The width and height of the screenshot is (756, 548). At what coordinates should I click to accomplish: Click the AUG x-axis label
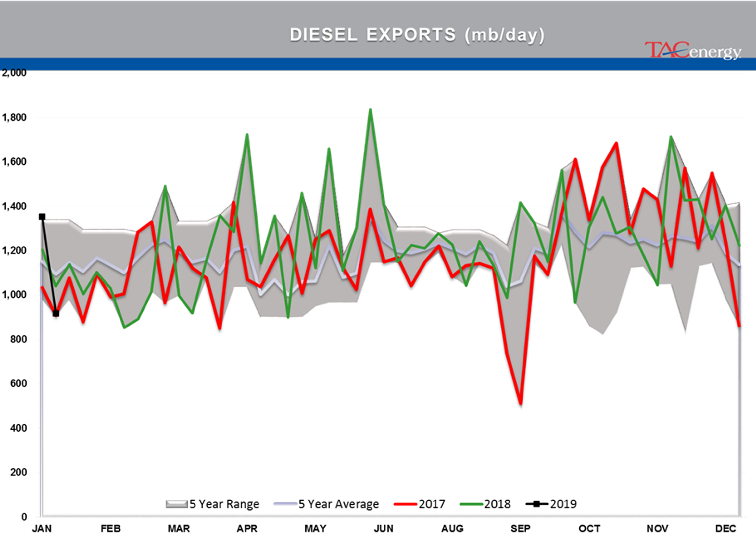pos(452,529)
